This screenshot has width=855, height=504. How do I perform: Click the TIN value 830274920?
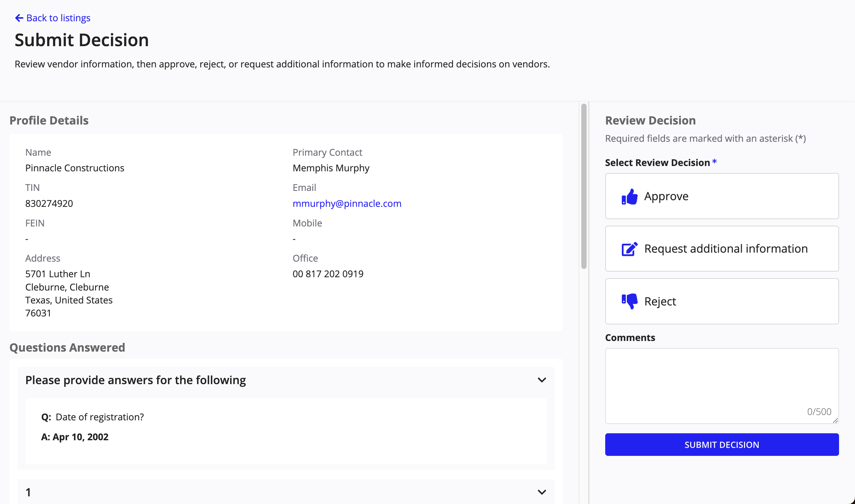click(49, 204)
